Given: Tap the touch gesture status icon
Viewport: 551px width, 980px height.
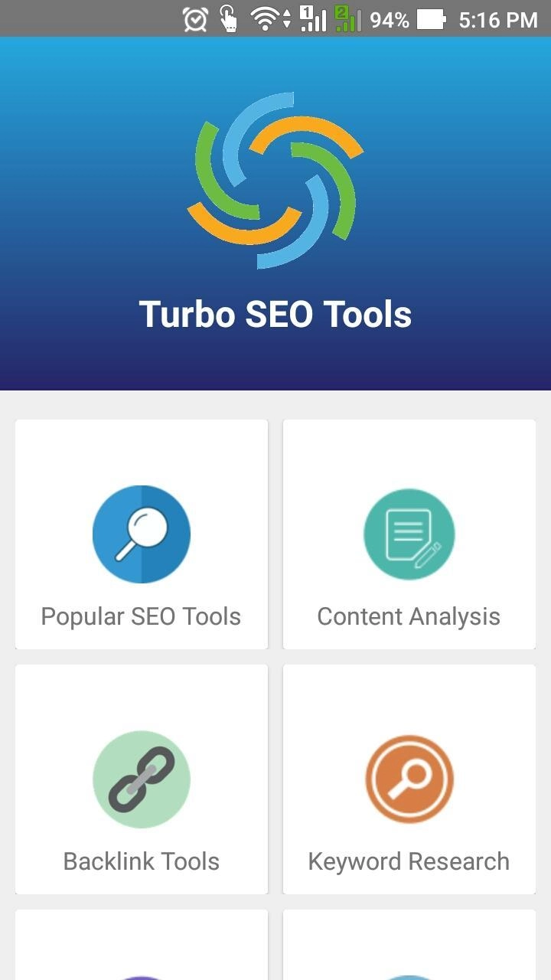Looking at the screenshot, I should coord(229,19).
